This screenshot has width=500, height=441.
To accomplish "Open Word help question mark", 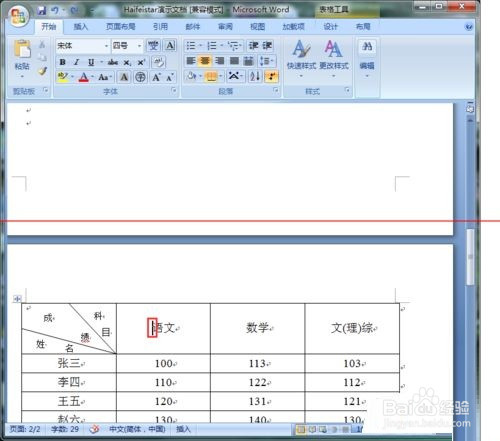I will click(469, 27).
